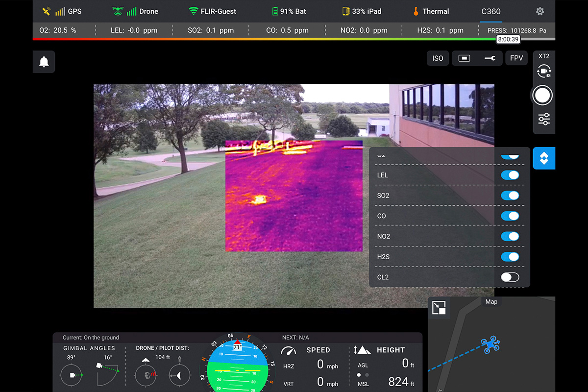Tap the wrench icon in camera toolbar
The image size is (588, 392).
point(490,58)
